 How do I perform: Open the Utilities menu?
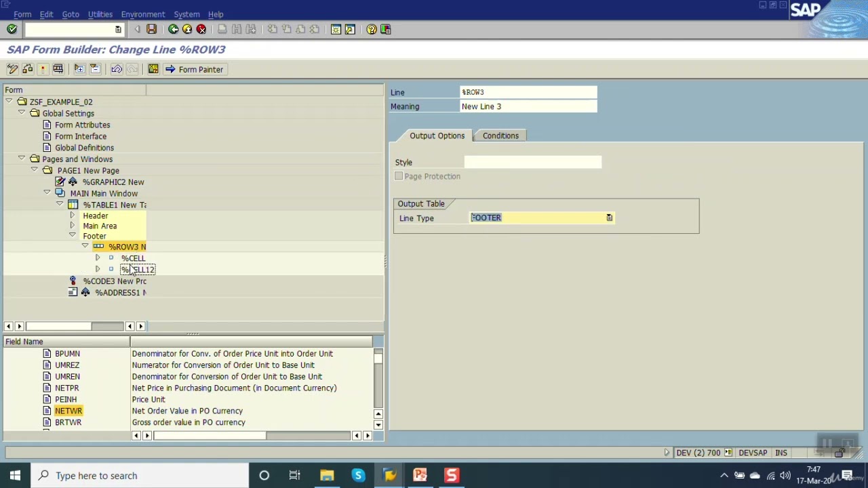click(100, 14)
